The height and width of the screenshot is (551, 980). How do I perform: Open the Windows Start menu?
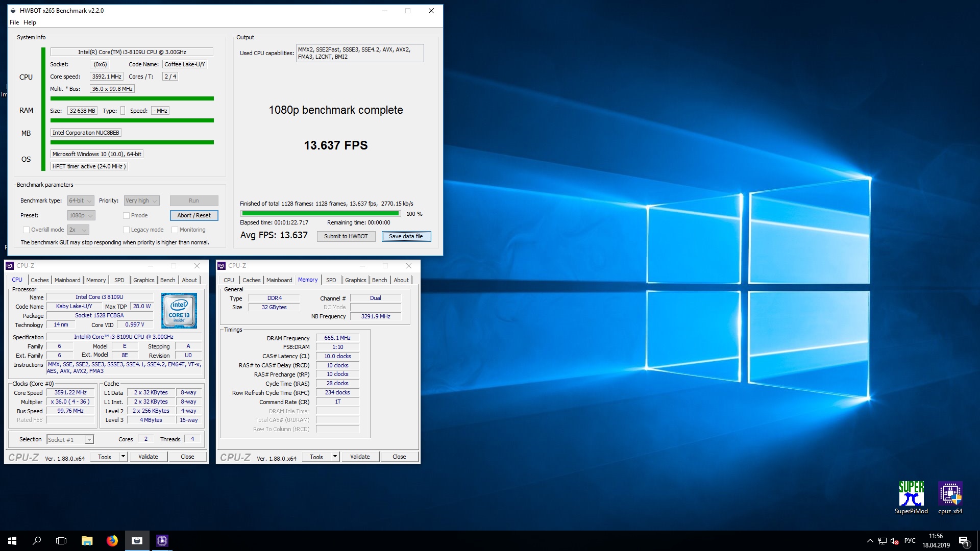click(12, 541)
